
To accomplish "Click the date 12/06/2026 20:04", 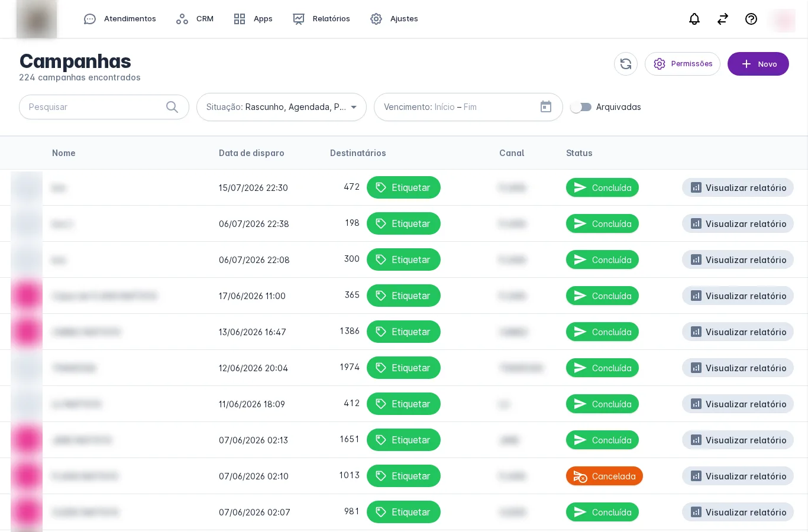I will (x=253, y=368).
